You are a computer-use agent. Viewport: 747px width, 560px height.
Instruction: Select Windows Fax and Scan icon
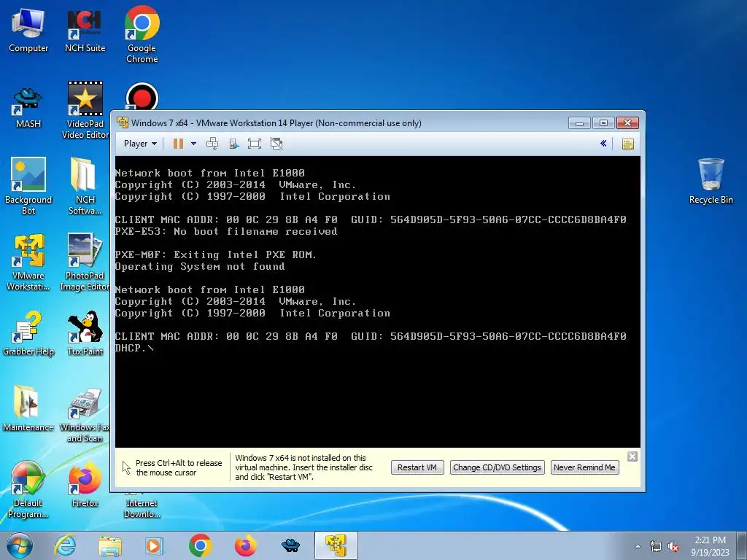(x=85, y=415)
